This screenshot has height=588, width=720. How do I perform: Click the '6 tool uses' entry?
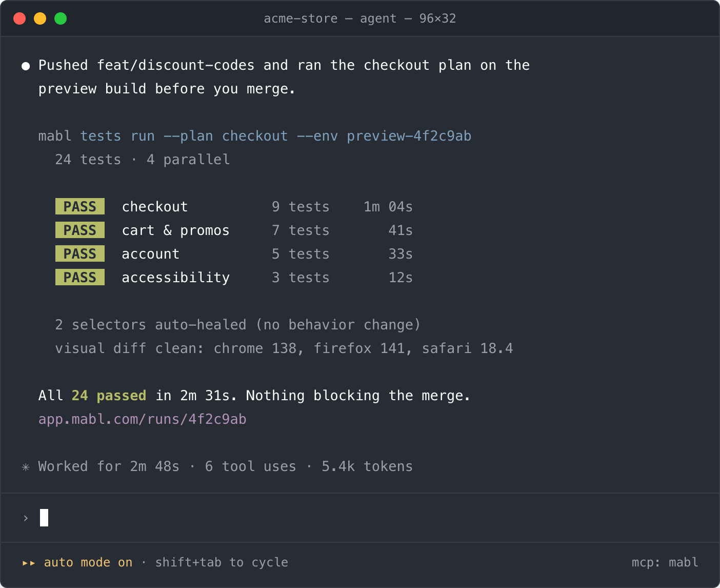click(x=250, y=466)
